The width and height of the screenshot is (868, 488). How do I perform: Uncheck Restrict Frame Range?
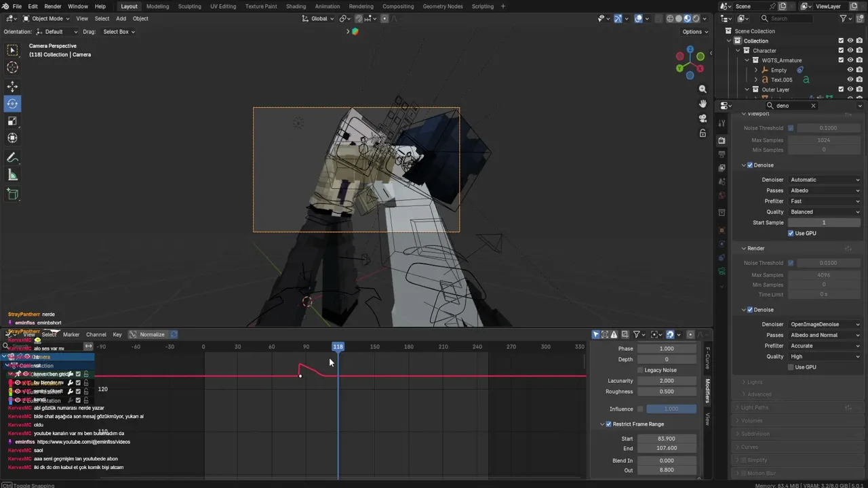point(608,424)
